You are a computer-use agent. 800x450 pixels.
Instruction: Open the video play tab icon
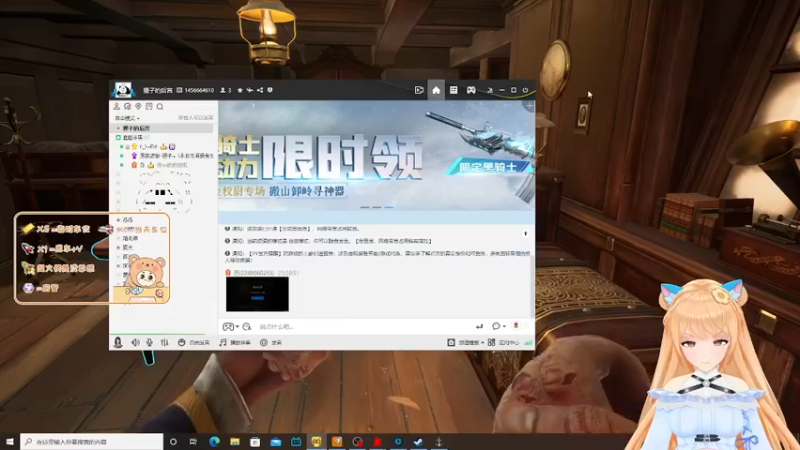419,90
